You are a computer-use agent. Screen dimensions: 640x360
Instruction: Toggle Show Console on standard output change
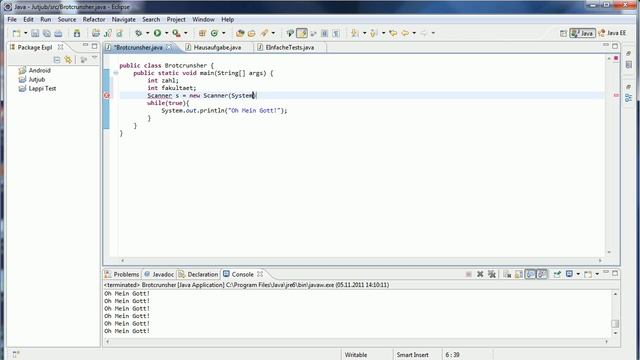click(x=530, y=274)
